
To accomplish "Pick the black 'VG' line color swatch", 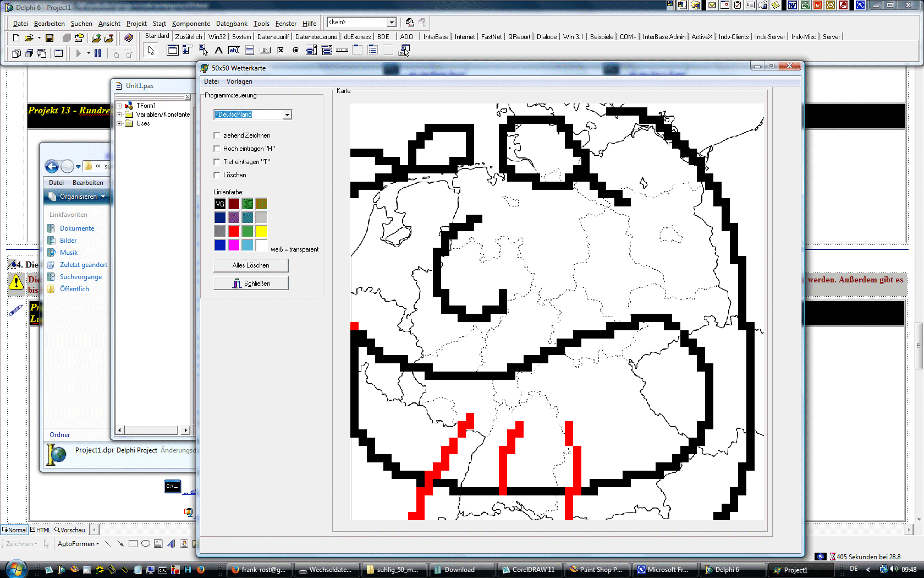I will (x=220, y=204).
